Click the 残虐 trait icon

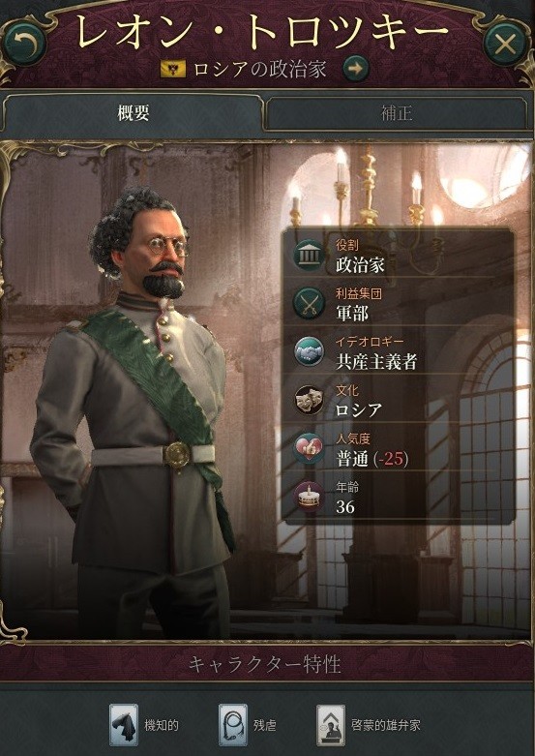(233, 724)
